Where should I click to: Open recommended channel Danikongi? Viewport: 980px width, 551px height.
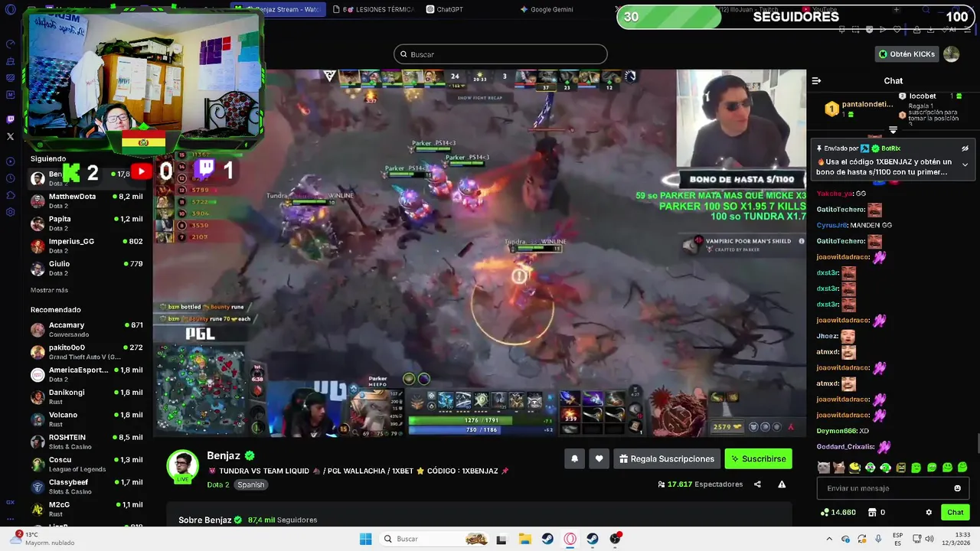tap(87, 396)
